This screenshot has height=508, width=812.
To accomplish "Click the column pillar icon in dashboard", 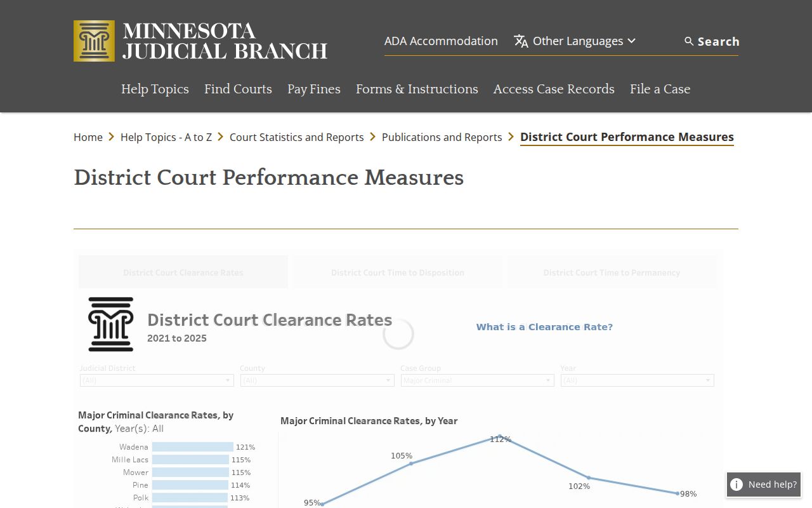I will click(x=111, y=324).
